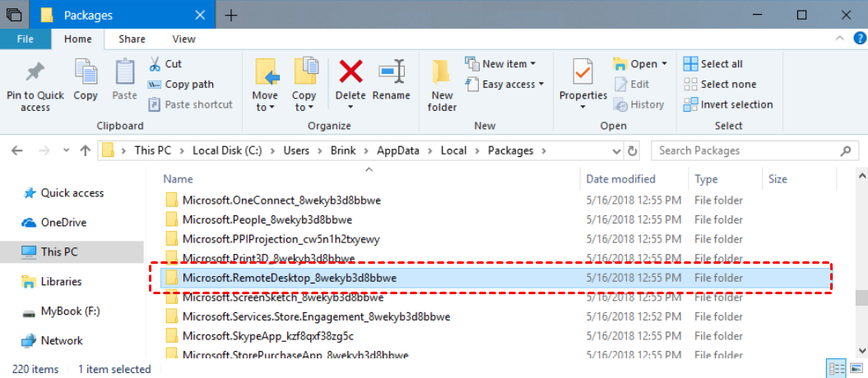This screenshot has width=868, height=378.
Task: Go back with the left arrow
Action: tap(17, 150)
